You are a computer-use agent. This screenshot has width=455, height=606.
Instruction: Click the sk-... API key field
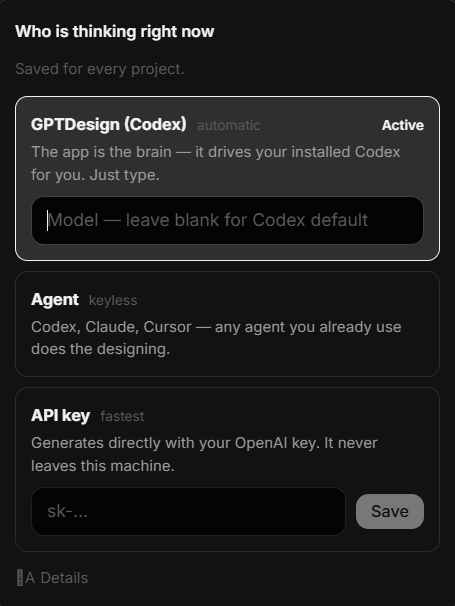click(x=188, y=511)
